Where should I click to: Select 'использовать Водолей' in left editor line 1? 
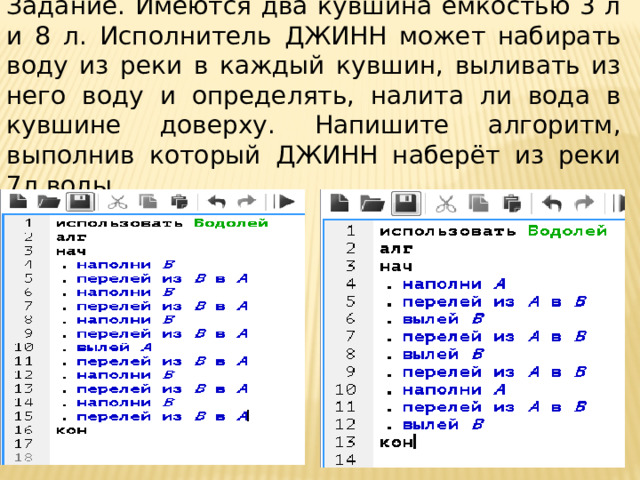click(162, 223)
